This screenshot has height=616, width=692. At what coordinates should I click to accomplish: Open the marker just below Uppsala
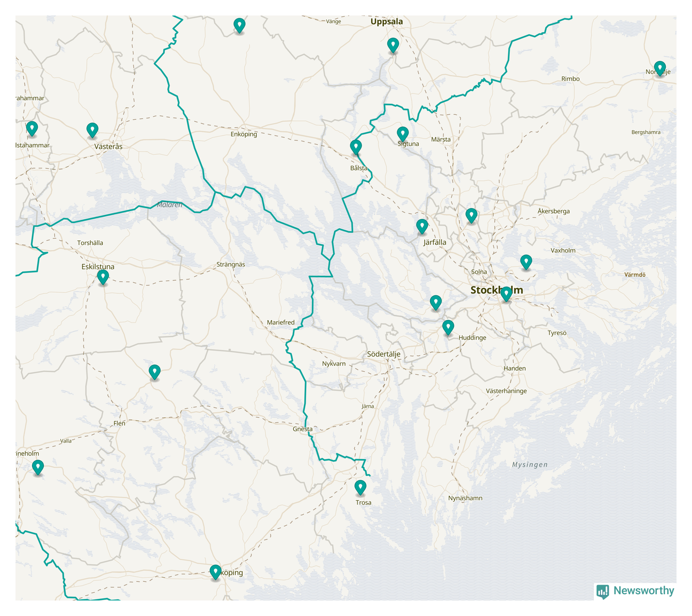coord(393,45)
